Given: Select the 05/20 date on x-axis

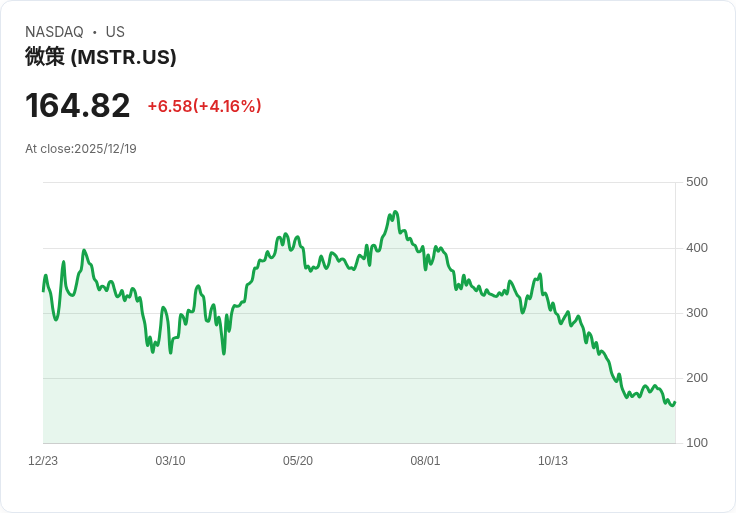Looking at the screenshot, I should tap(298, 461).
